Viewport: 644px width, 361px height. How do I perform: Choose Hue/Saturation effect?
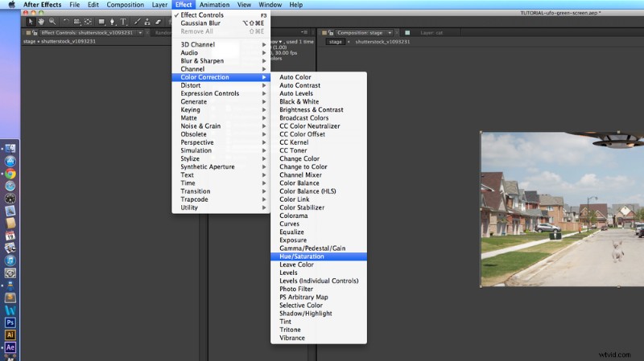(319, 256)
